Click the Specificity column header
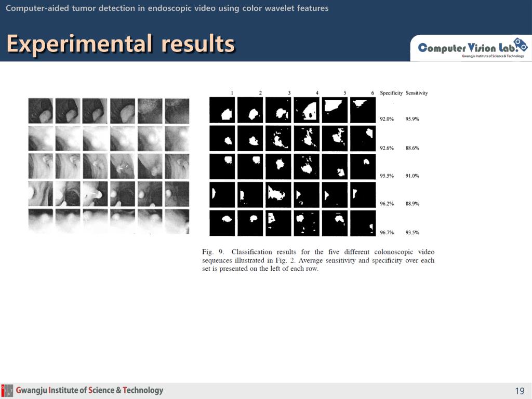The image size is (532, 399). 391,93
